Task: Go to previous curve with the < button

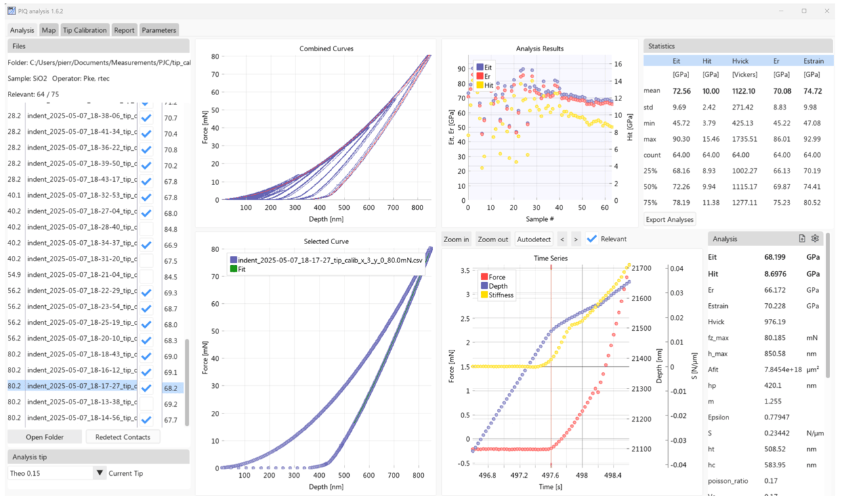Action: 562,239
